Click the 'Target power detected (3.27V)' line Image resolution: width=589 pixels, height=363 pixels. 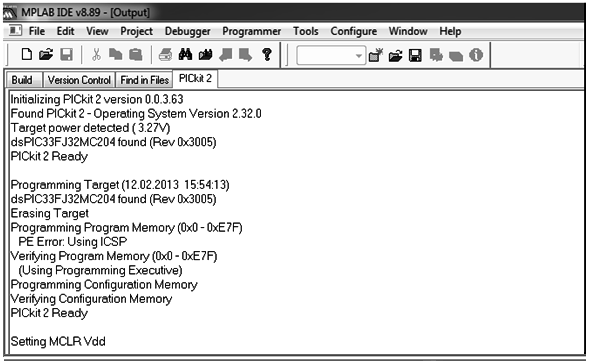click(x=91, y=128)
